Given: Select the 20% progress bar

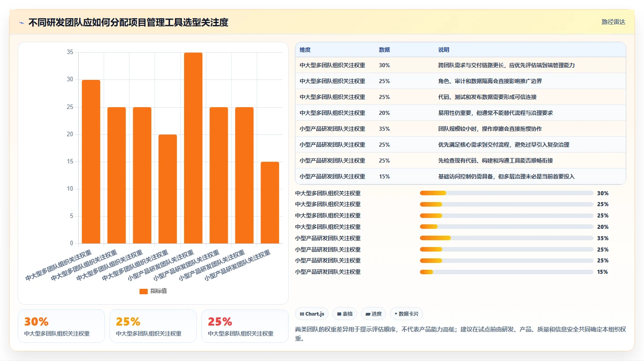Looking at the screenshot, I should pyautogui.click(x=507, y=227).
